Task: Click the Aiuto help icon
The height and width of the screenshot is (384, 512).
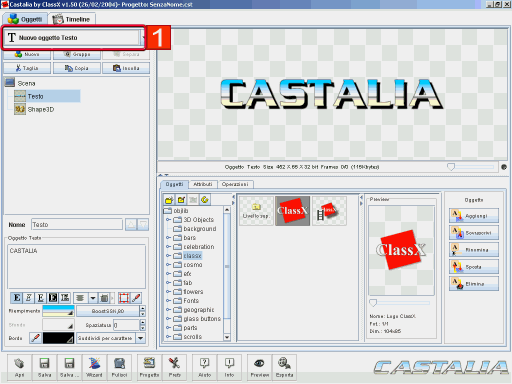Action: (x=205, y=367)
